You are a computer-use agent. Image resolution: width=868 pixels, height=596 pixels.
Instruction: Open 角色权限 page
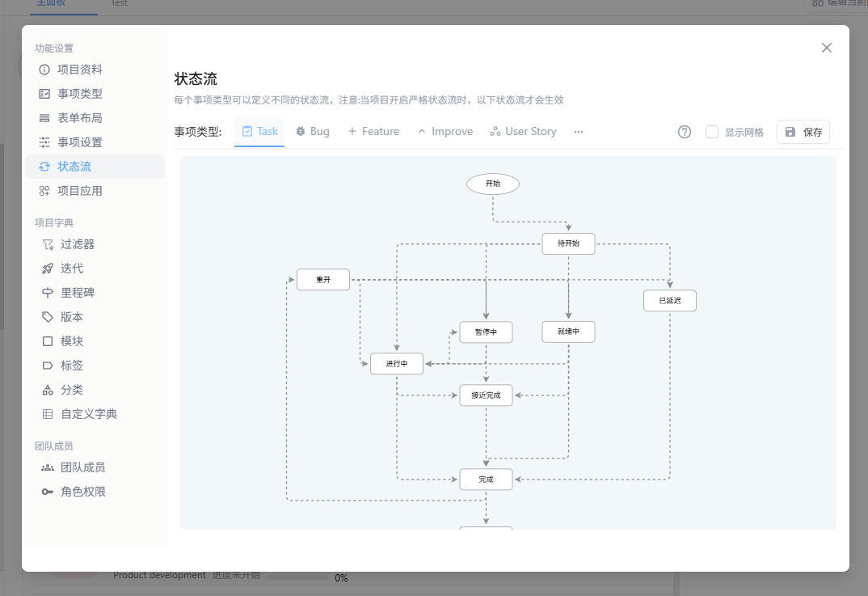(95, 492)
